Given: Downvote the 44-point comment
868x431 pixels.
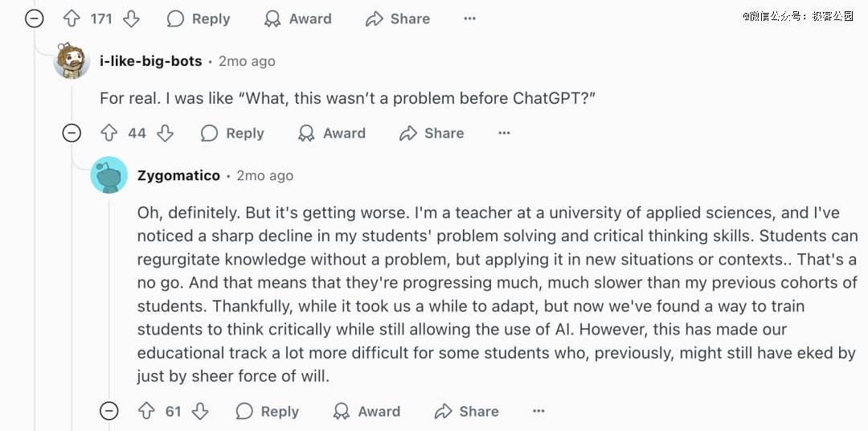Looking at the screenshot, I should 165,133.
